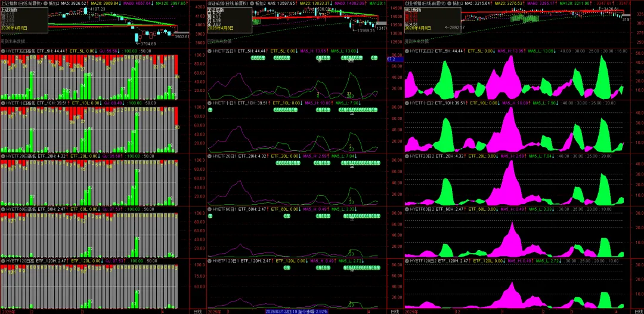Open the indicator menu icon for HYETF20日2
Image resolution: width=644 pixels, height=314 pixels.
point(407,156)
